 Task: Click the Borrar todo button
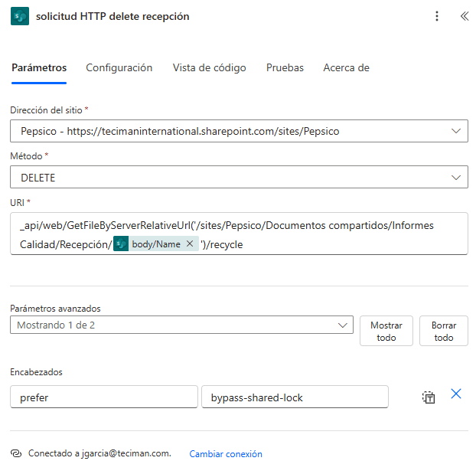444,331
